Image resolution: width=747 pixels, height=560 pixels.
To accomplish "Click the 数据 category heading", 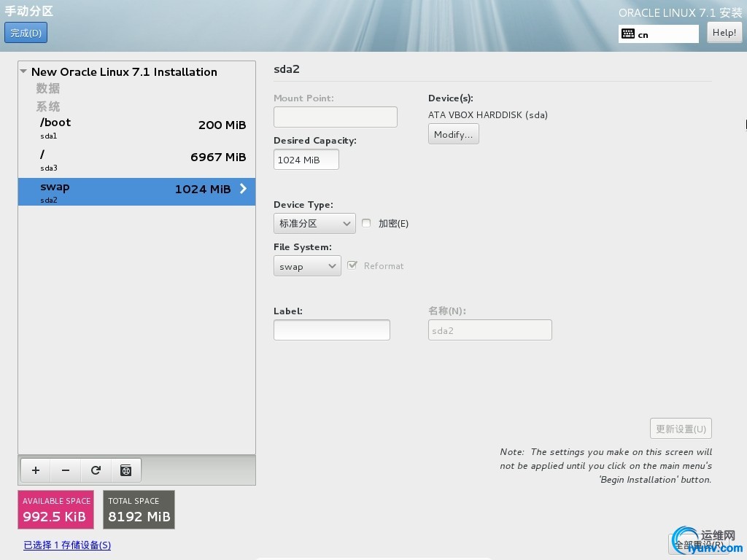I will [47, 88].
